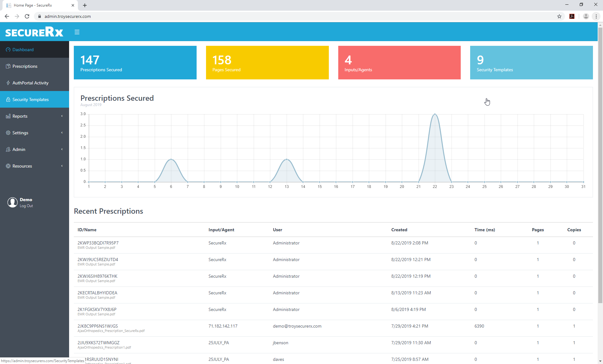Click the Log Out link

pos(26,206)
